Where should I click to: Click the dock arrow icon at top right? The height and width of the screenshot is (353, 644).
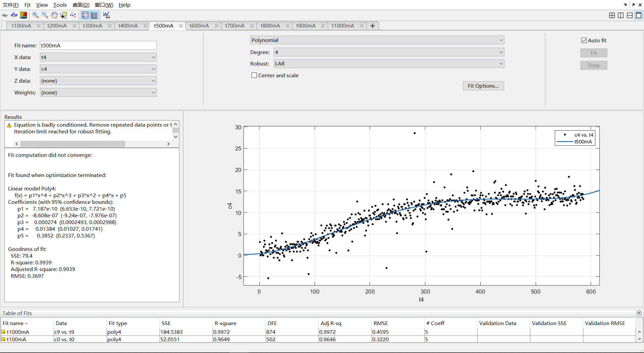coord(625,5)
